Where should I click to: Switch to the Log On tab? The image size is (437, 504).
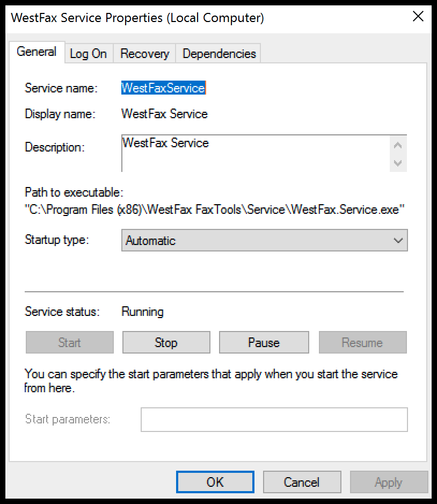point(88,53)
